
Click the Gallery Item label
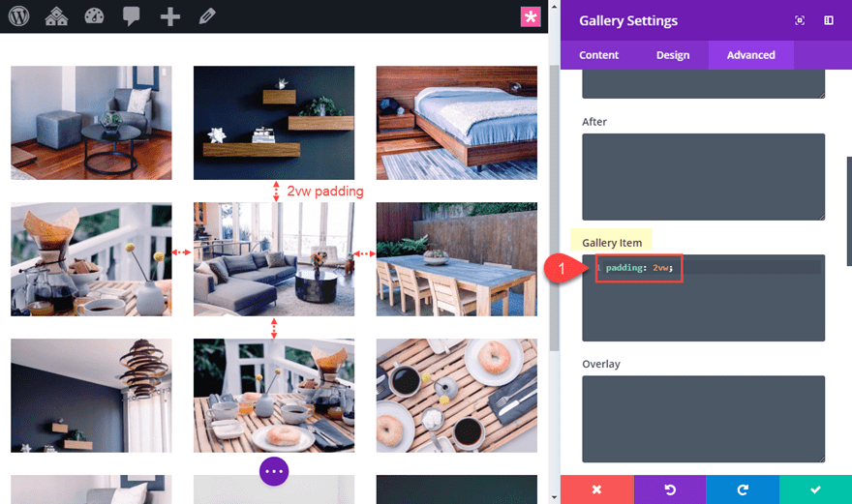(612, 243)
